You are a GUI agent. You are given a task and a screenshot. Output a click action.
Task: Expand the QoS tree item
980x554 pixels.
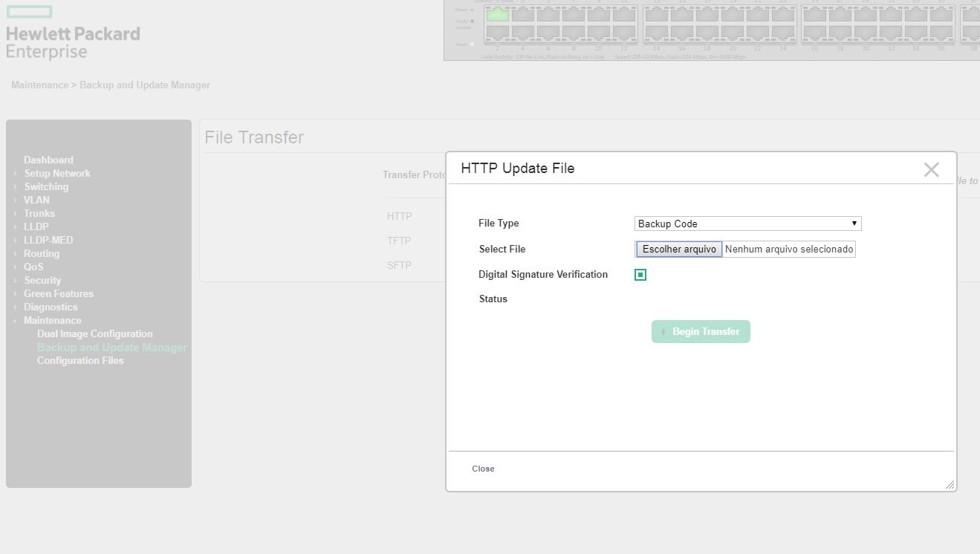point(16,267)
